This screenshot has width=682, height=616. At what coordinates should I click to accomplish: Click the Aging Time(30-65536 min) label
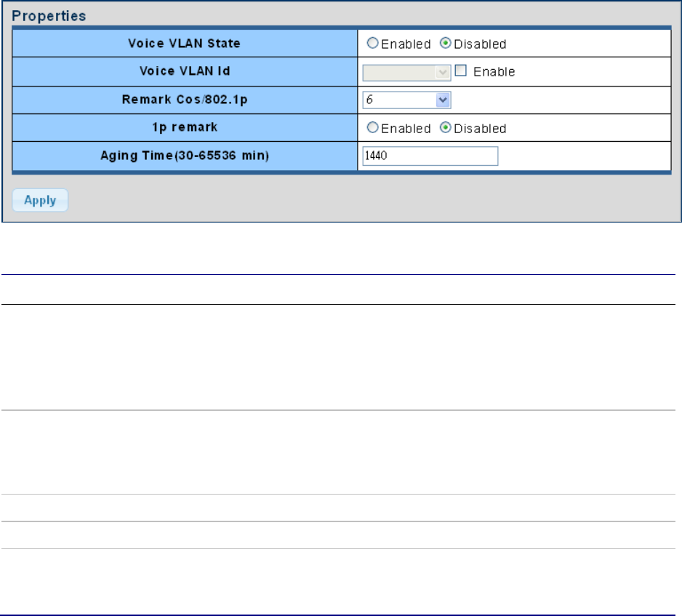[185, 156]
